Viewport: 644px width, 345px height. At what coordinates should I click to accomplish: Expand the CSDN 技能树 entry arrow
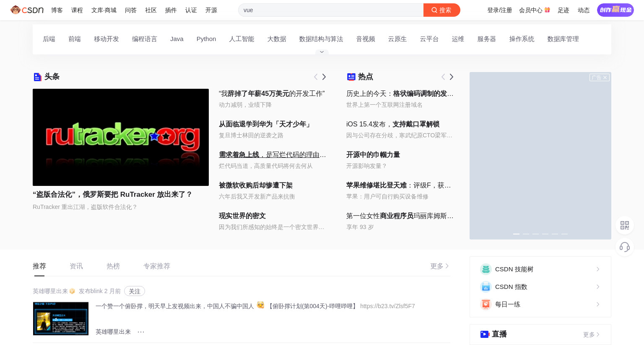[x=598, y=269]
